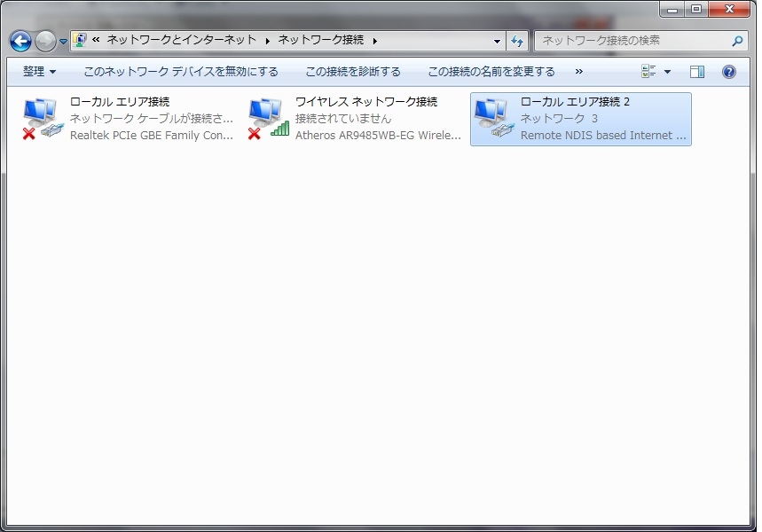Toggle the preview pane
Viewport: 762px width, 532px height.
pos(697,72)
